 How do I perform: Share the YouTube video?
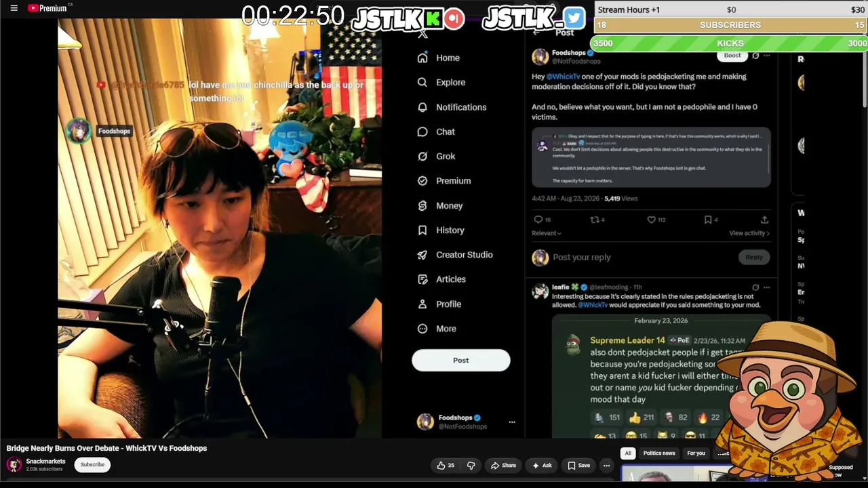pyautogui.click(x=503, y=466)
